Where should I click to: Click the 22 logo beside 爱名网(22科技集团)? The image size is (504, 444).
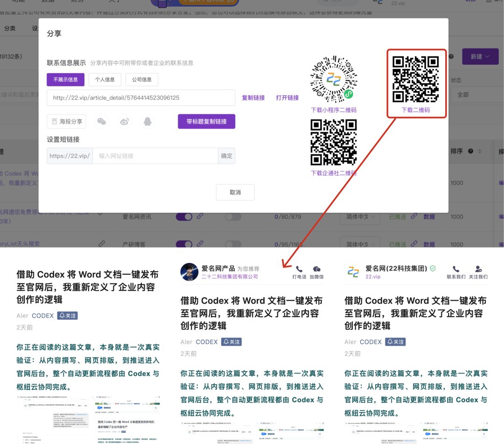point(353,272)
